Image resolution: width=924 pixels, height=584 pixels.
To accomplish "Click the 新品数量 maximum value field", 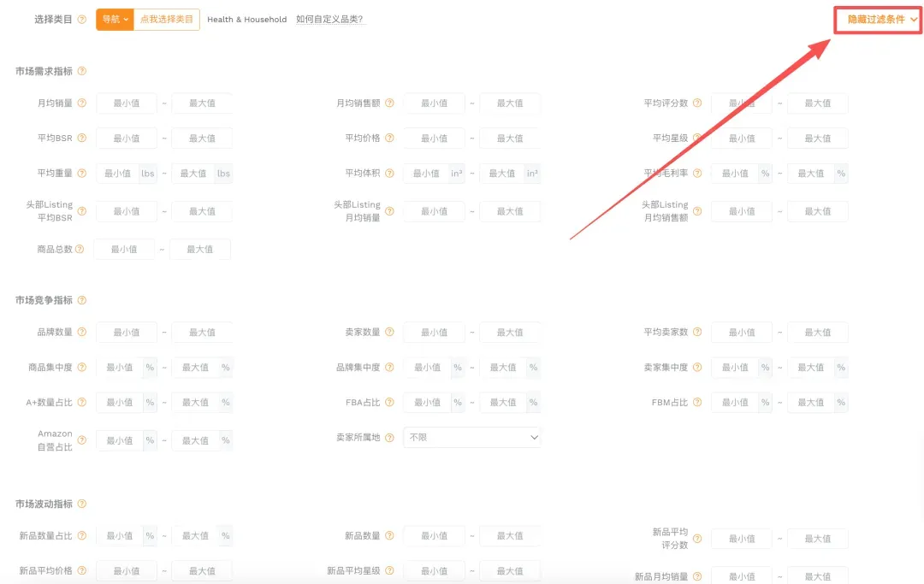I will pyautogui.click(x=510, y=536).
